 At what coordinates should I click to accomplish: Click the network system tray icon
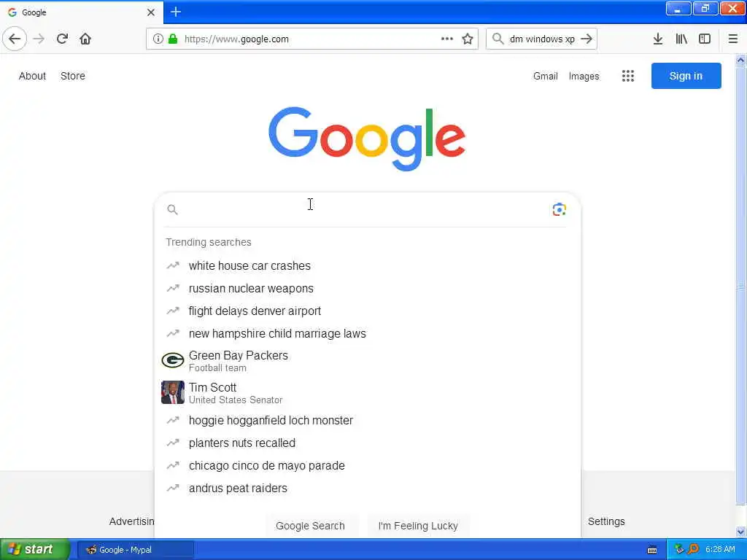pyautogui.click(x=679, y=549)
